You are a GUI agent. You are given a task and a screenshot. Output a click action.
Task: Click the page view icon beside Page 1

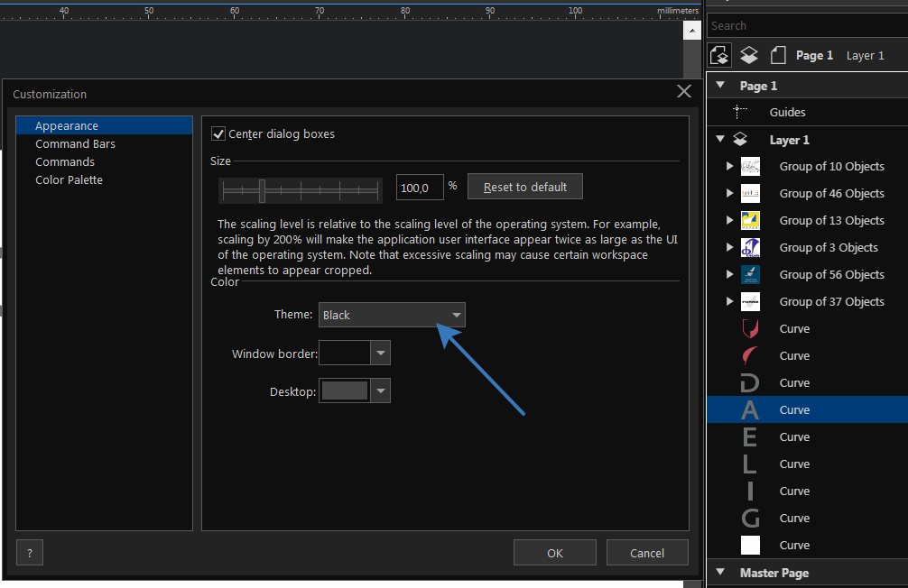[x=778, y=56]
